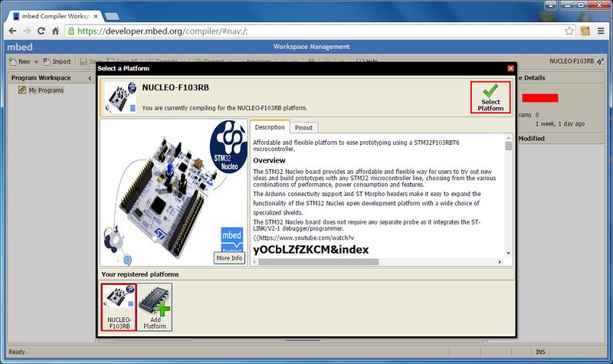Click the extension icon beside the star
This screenshot has width=613, height=364.
click(x=585, y=31)
